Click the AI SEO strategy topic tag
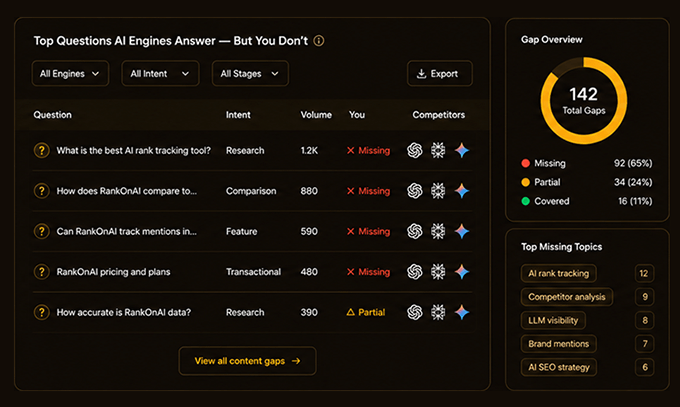Image resolution: width=680 pixels, height=407 pixels. 559,367
